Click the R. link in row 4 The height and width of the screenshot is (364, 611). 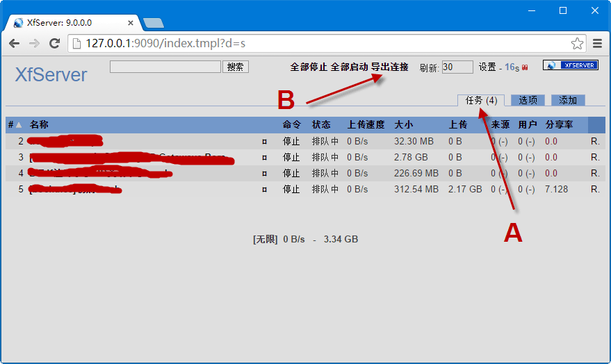[x=595, y=173]
